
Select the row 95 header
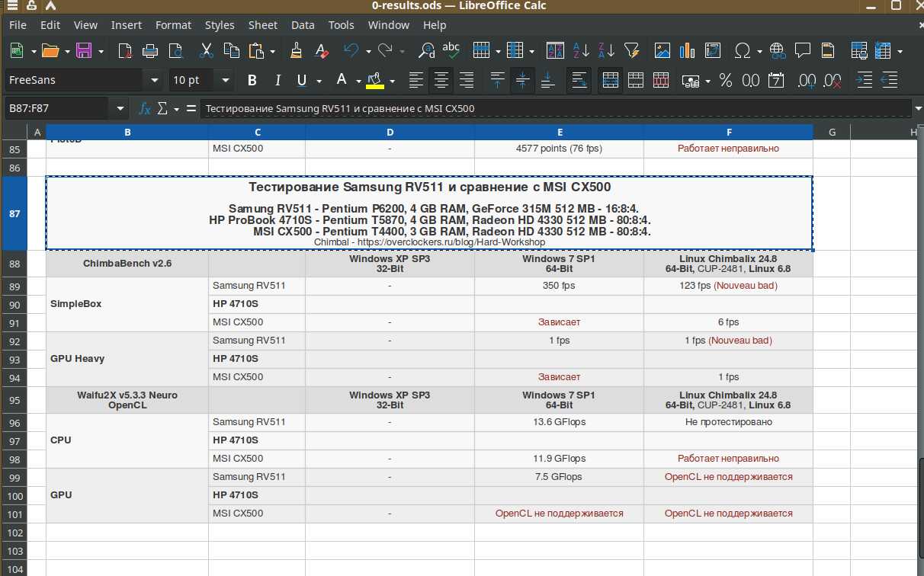click(14, 400)
